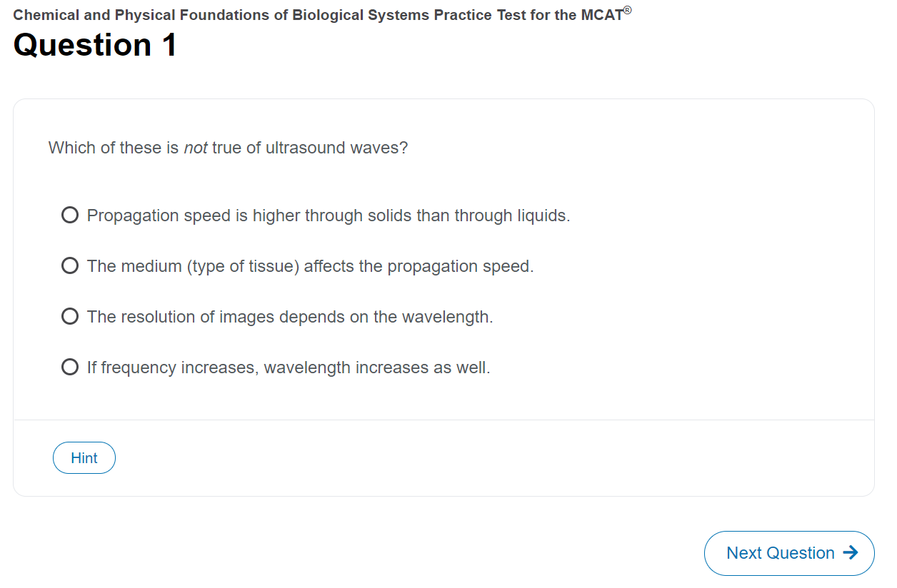
Task: Click the Question 1 heading
Action: click(x=94, y=44)
